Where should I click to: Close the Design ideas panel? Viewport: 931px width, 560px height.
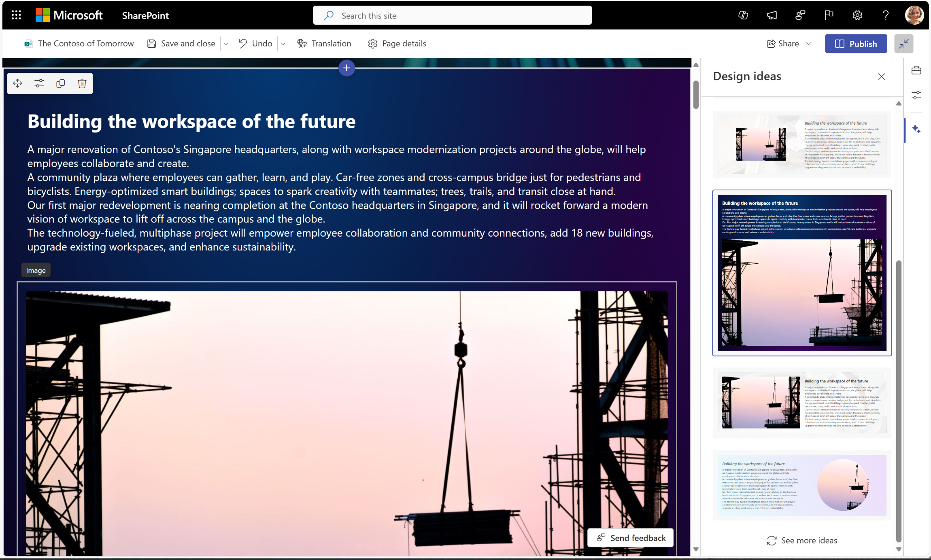[x=882, y=76]
